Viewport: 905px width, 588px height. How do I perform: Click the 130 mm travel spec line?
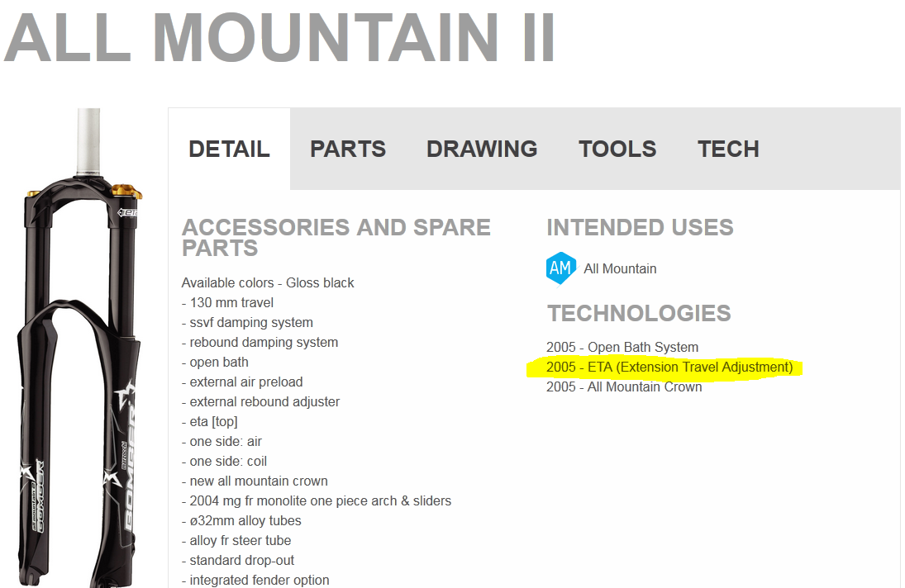(x=227, y=302)
